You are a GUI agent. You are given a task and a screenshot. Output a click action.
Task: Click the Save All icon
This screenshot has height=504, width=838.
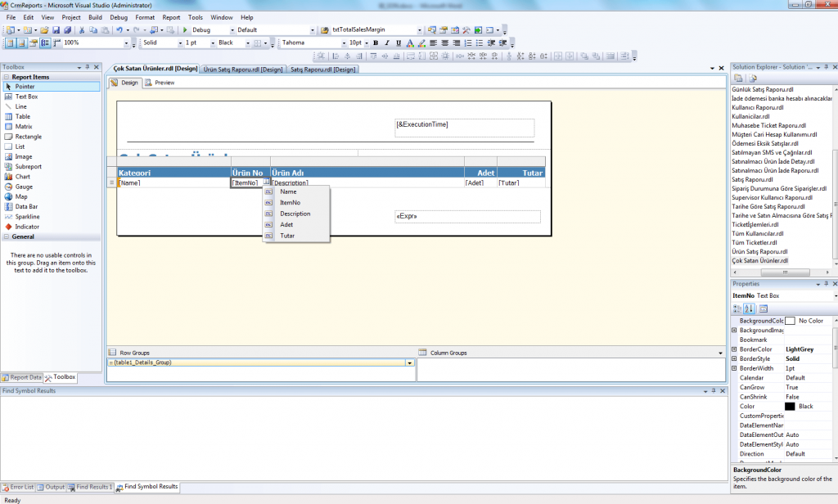67,30
